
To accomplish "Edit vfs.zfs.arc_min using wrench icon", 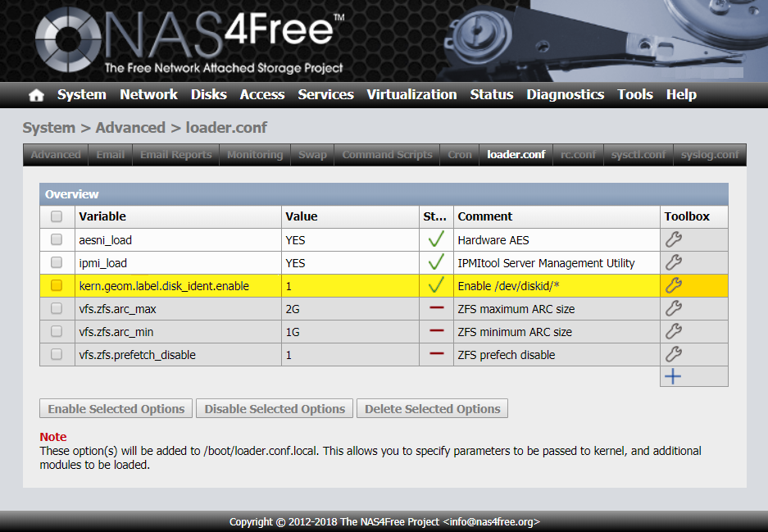I will tap(673, 332).
